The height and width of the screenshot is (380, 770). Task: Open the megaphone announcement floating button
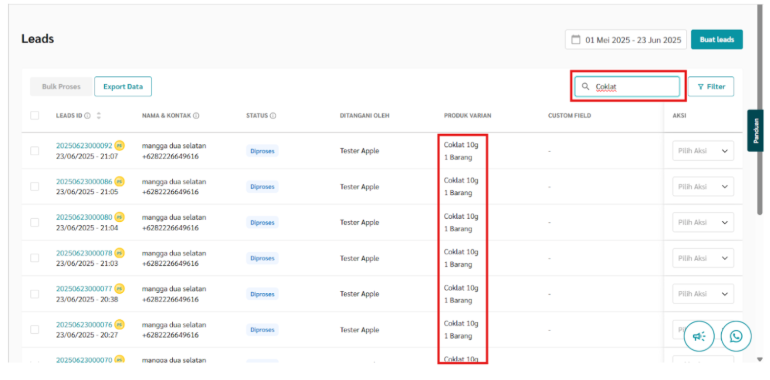pos(699,336)
